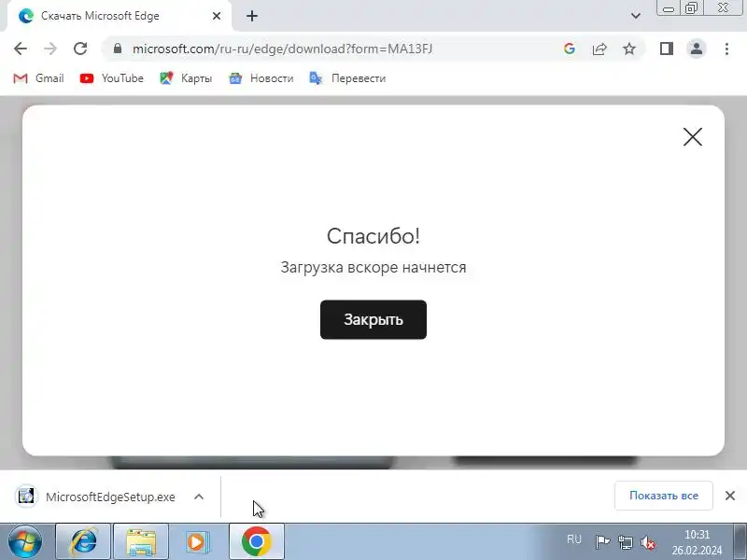The width and height of the screenshot is (747, 560).
Task: Bookmark this page with the star
Action: click(629, 49)
